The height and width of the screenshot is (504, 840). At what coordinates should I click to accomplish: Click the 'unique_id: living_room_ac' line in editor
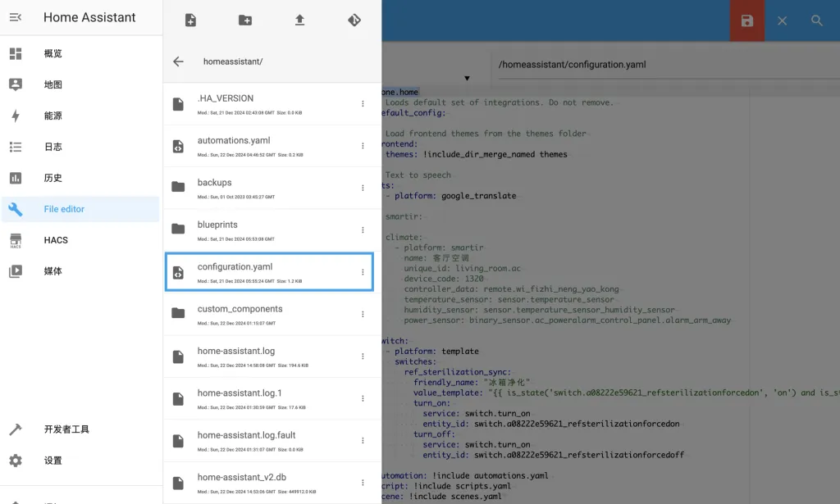[x=463, y=269]
